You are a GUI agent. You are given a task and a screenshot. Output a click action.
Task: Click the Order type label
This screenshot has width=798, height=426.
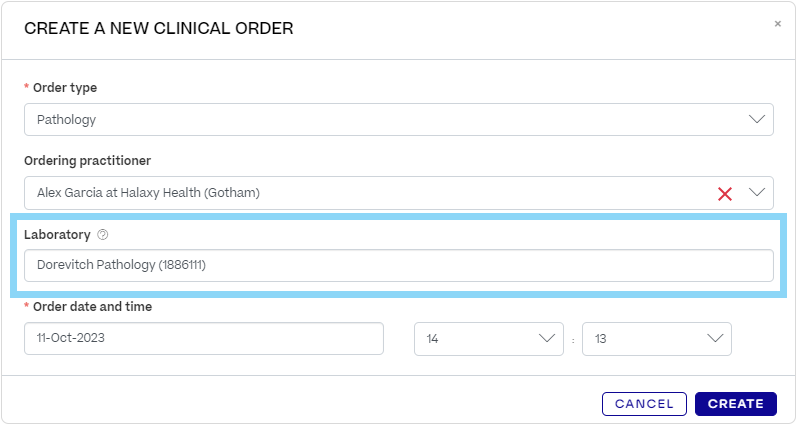[65, 88]
